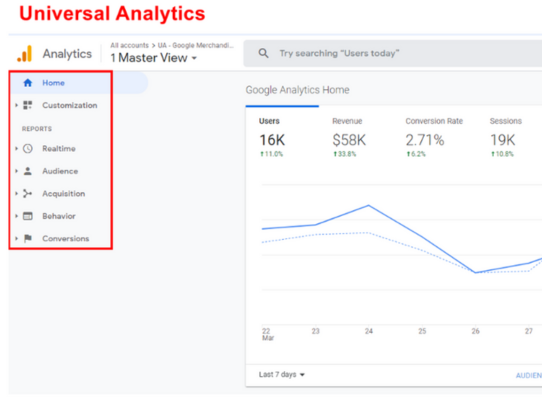
Task: Click the Analytics product name
Action: (x=67, y=54)
